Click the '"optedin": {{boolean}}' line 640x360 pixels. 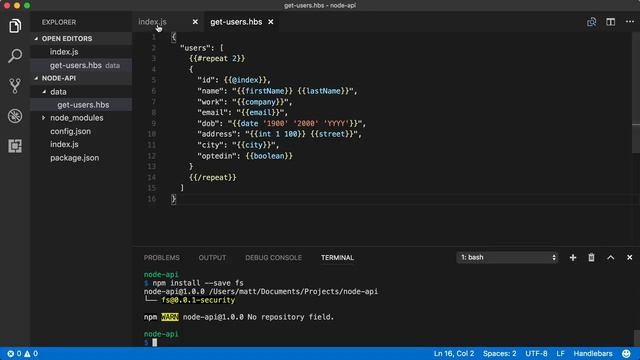pos(245,156)
